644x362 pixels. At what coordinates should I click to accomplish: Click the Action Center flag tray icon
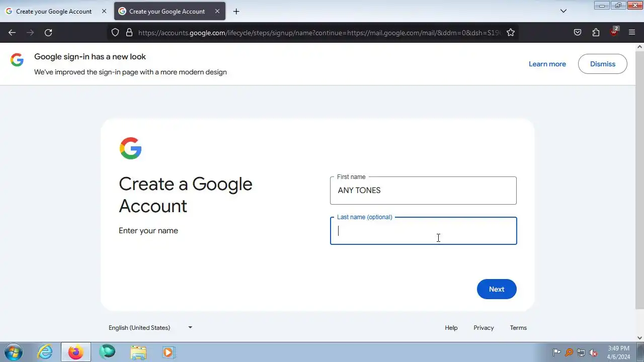556,352
